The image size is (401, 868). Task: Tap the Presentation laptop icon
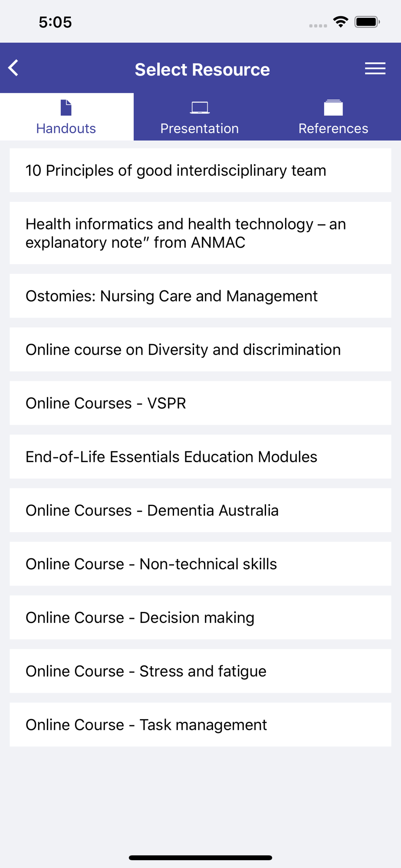tap(200, 108)
